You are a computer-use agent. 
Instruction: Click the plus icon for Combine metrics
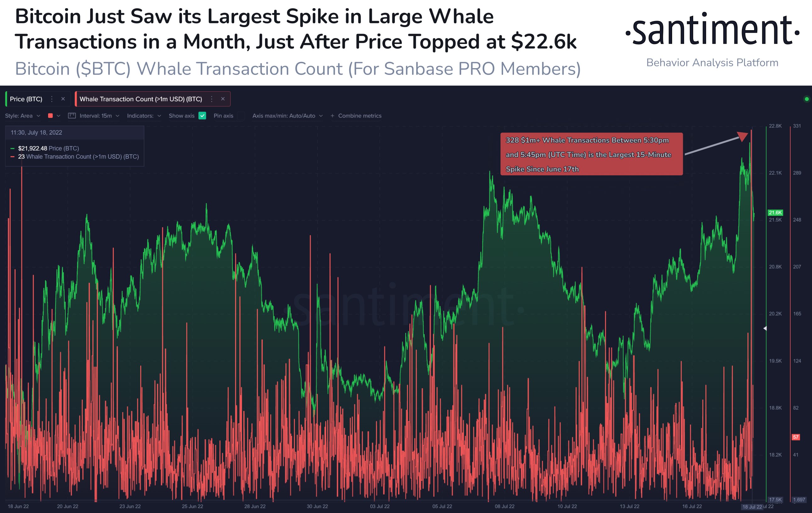coord(333,116)
